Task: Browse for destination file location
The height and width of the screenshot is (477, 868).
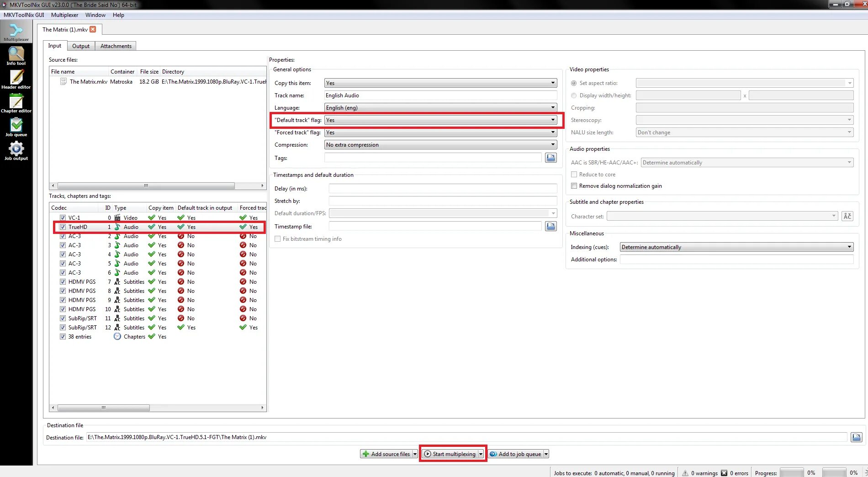Action: (x=856, y=437)
